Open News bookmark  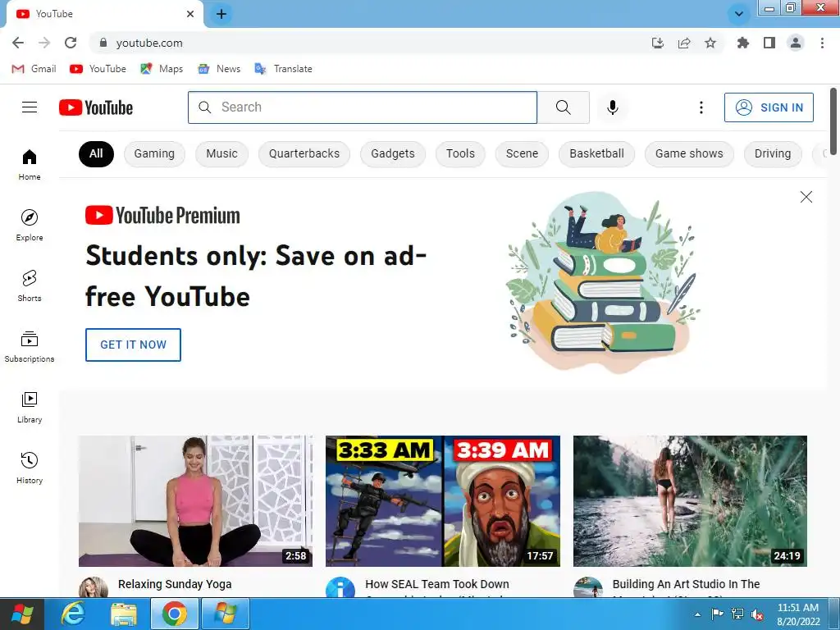(219, 69)
